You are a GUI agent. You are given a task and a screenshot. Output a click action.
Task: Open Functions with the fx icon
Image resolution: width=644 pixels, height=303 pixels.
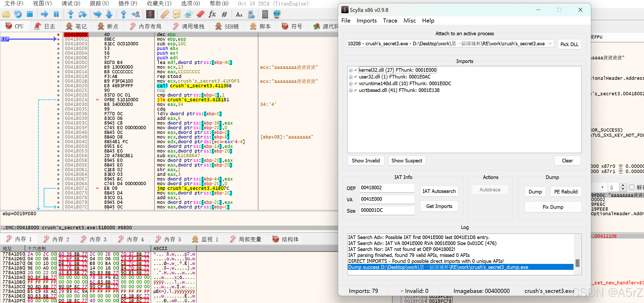pyautogui.click(x=212, y=14)
